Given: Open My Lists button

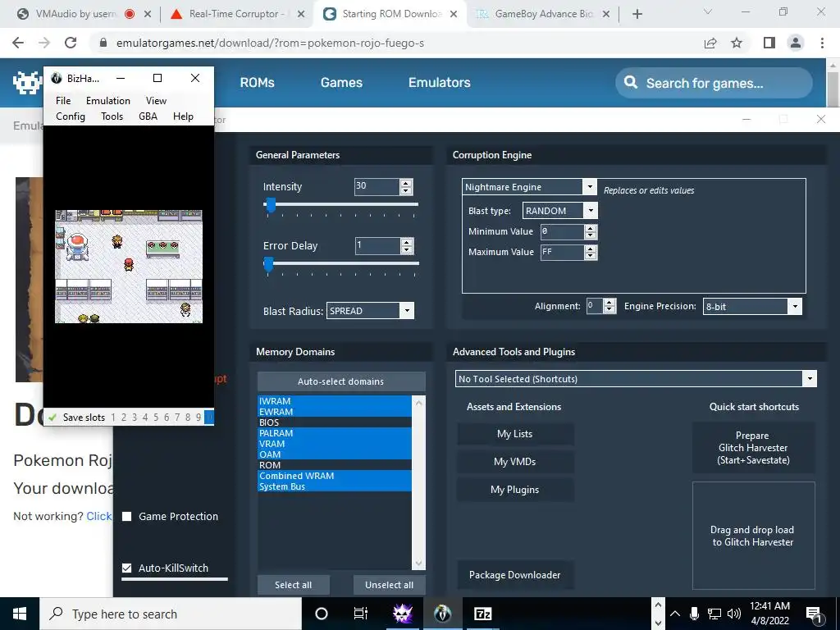Looking at the screenshot, I should coord(515,434).
